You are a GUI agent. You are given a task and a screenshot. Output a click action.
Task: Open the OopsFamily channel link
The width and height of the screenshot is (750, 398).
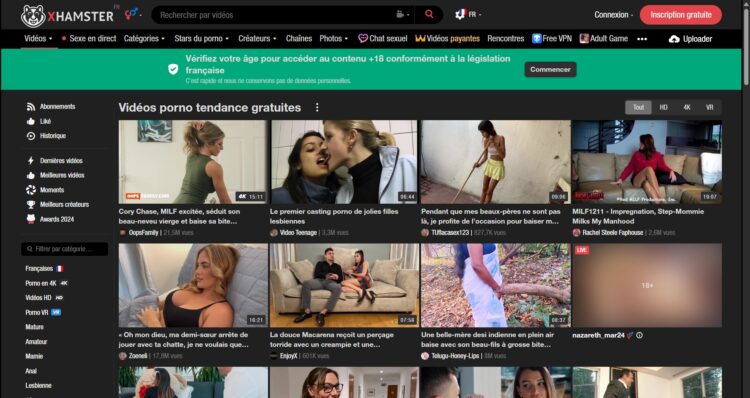pyautogui.click(x=143, y=232)
